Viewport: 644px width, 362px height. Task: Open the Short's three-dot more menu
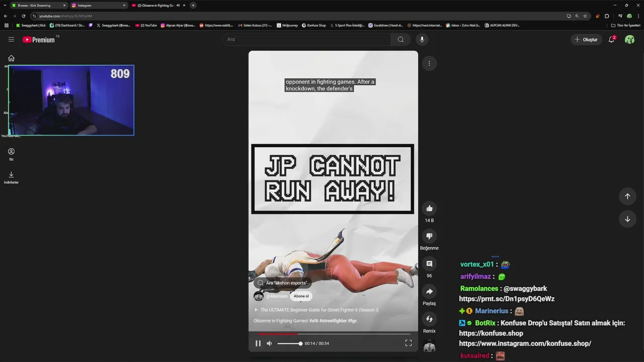[429, 63]
